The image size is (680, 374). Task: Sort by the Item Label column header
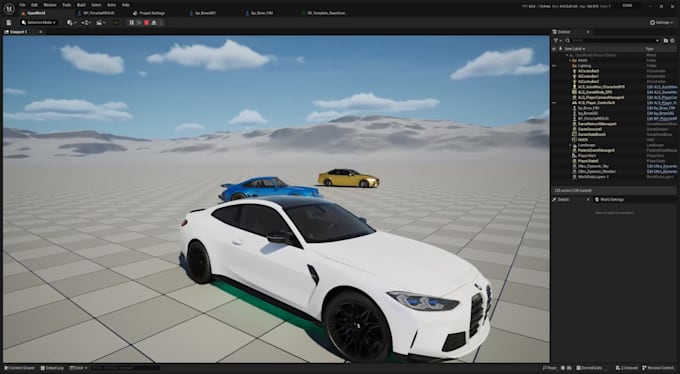click(x=575, y=49)
